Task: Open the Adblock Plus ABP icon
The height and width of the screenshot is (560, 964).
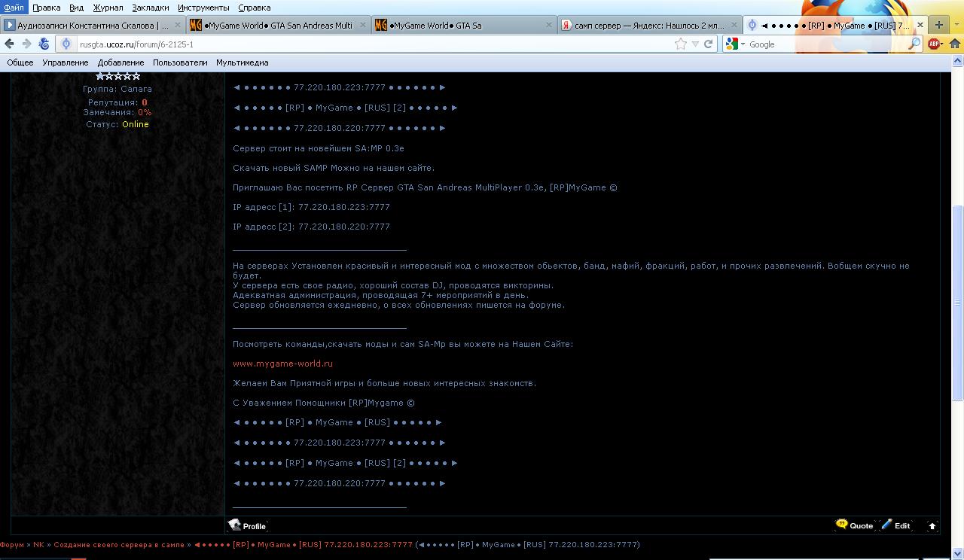Action: (933, 44)
